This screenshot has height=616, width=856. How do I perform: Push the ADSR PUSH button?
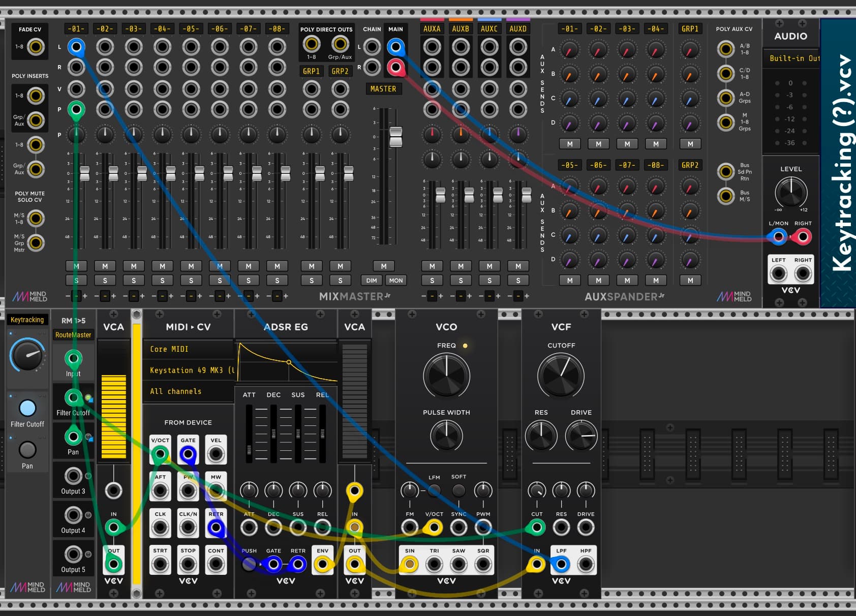click(249, 564)
